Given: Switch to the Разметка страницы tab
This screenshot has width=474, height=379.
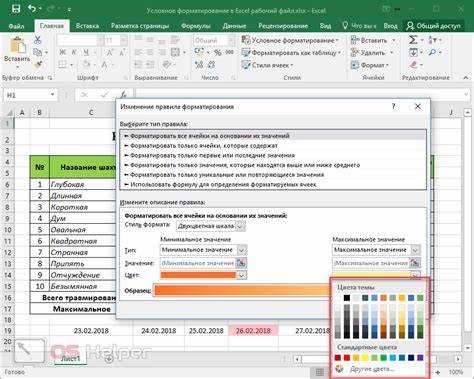Looking at the screenshot, I should point(140,26).
